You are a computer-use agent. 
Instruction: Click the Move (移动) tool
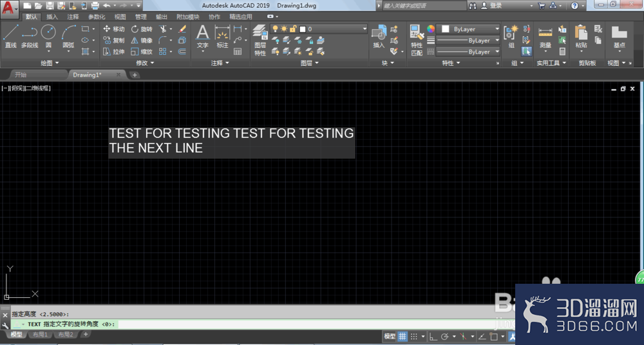click(x=114, y=29)
